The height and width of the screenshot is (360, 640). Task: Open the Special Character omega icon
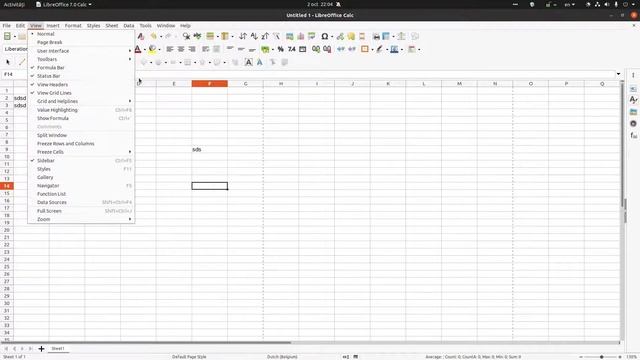click(324, 36)
